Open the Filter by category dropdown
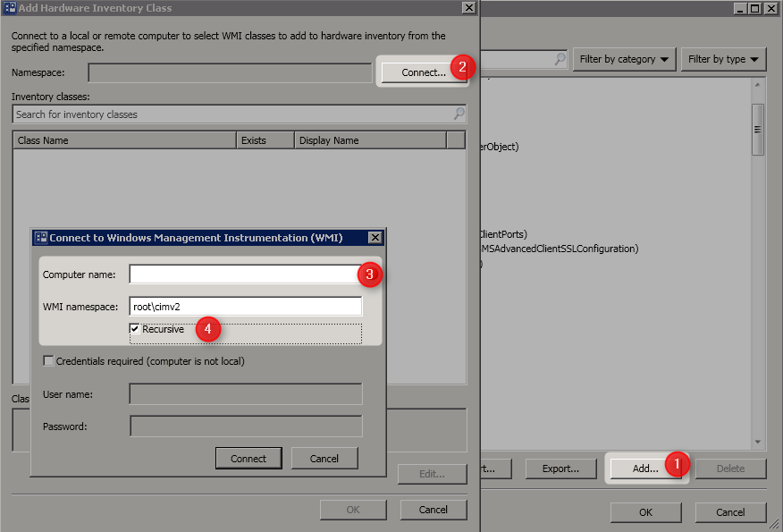 (624, 59)
